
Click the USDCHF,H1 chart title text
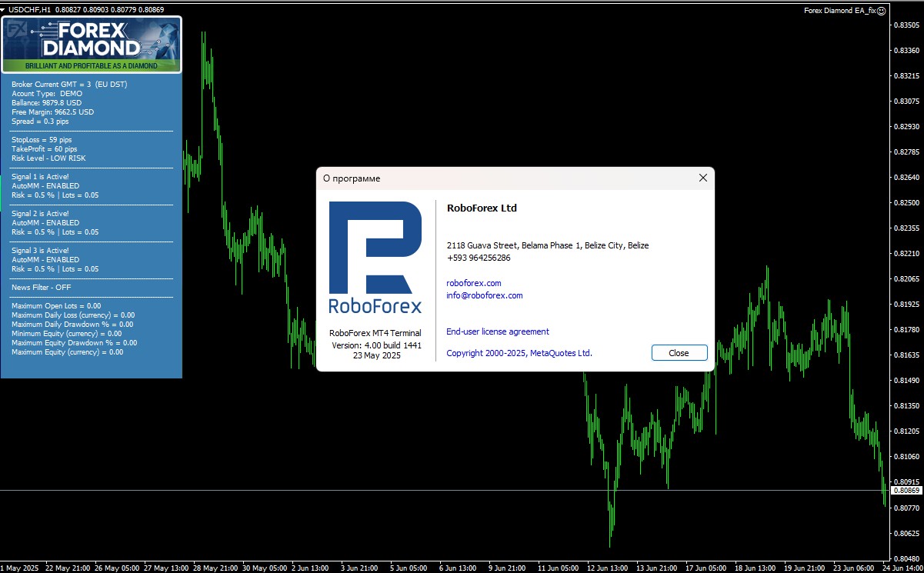(x=32, y=9)
